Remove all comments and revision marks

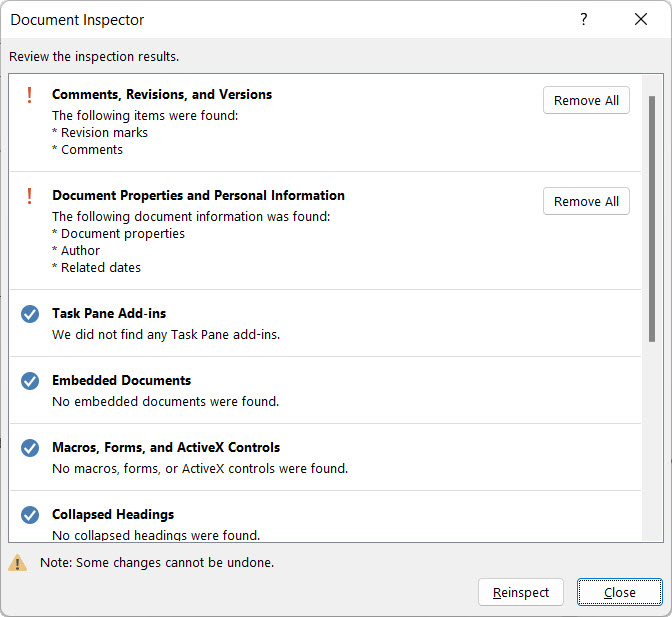click(586, 100)
